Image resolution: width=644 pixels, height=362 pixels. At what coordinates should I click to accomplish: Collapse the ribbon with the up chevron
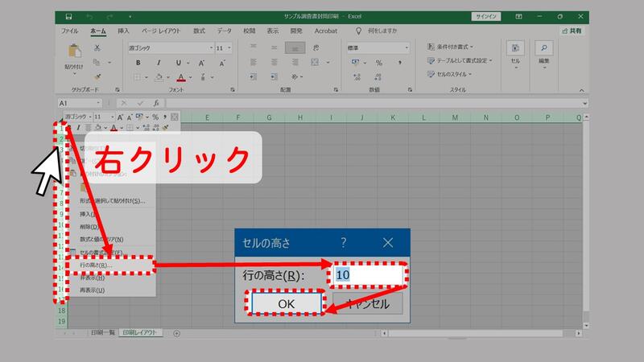point(581,90)
